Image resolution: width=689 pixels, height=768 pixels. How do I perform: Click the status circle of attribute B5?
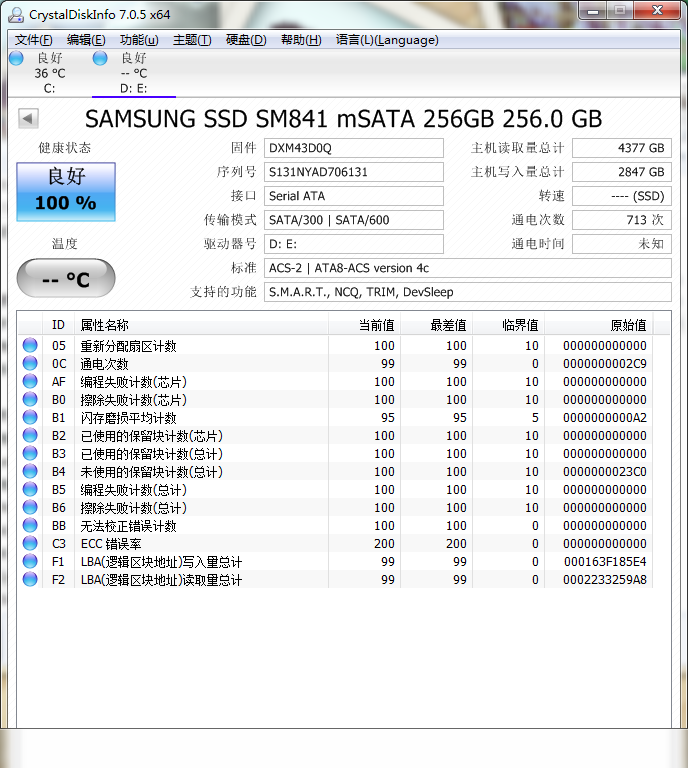point(30,489)
